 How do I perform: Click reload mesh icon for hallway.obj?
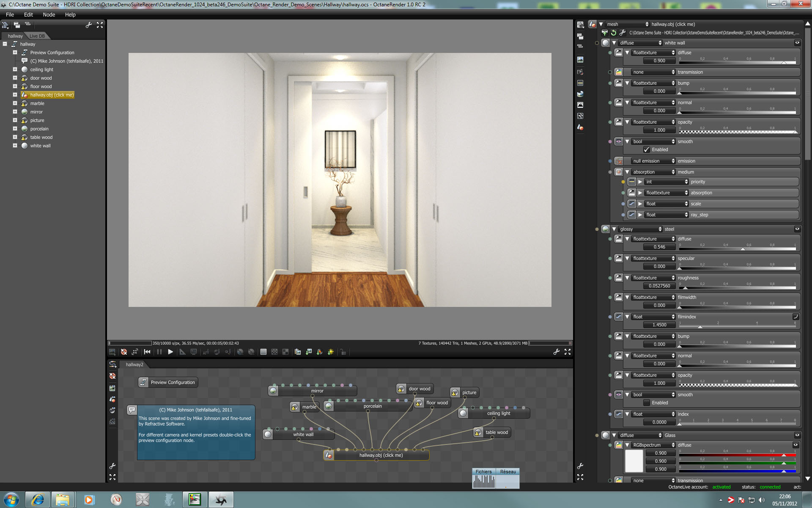(614, 33)
